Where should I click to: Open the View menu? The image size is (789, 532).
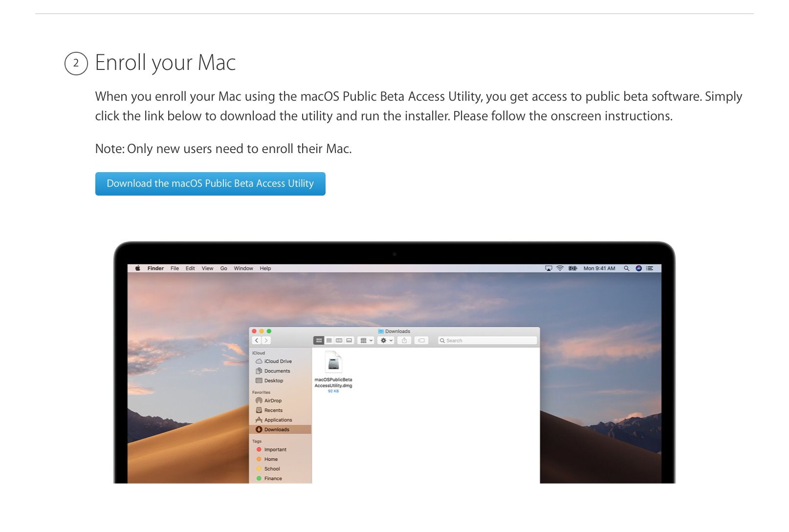point(207,268)
